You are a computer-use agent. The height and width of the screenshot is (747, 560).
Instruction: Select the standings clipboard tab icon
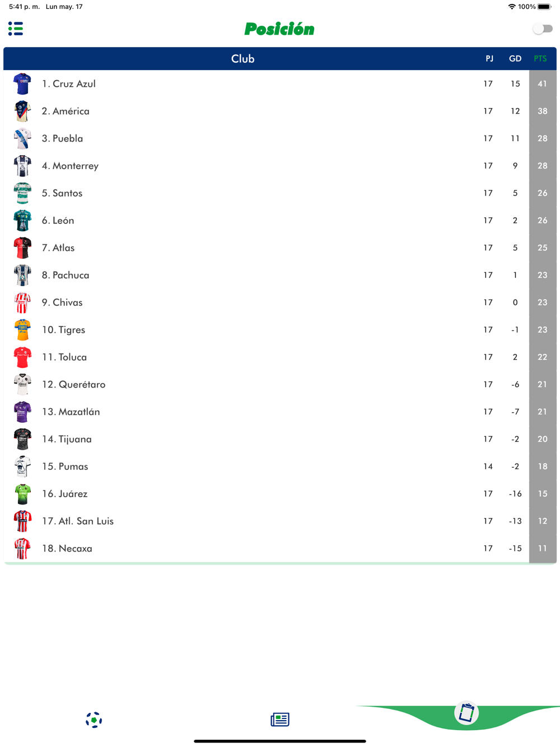point(466,713)
